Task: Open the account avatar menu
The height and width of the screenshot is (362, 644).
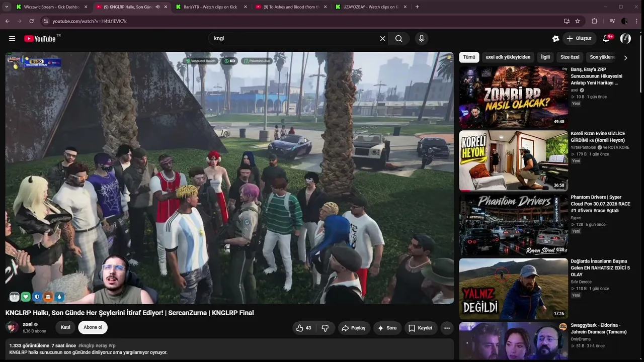Action: pyautogui.click(x=625, y=39)
